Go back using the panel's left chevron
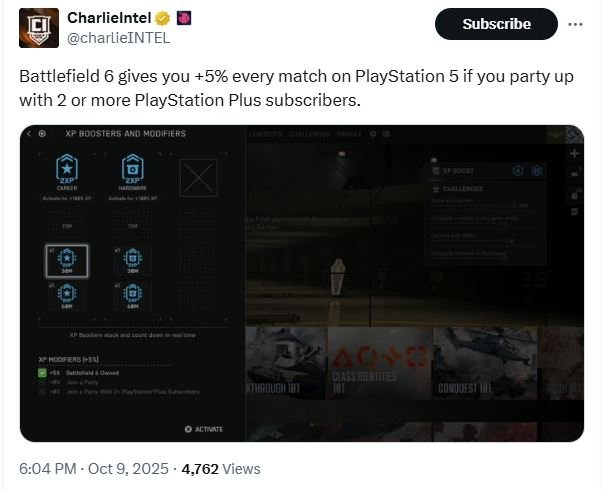The image size is (602, 491). 29,133
